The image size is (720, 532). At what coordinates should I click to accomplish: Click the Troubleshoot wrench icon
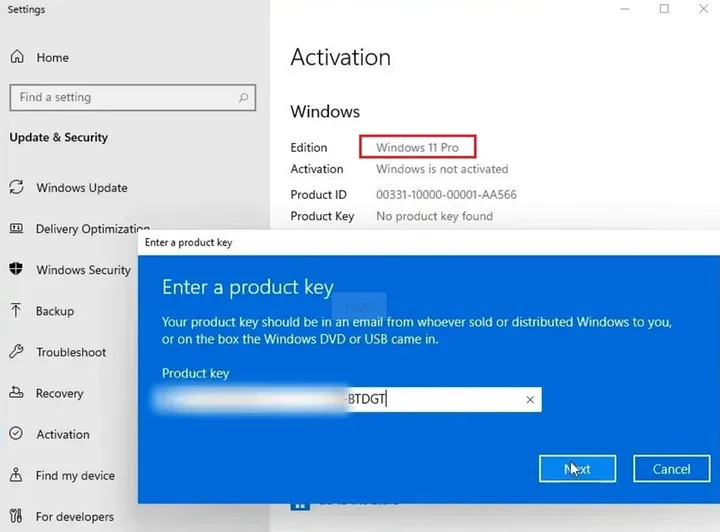click(16, 352)
